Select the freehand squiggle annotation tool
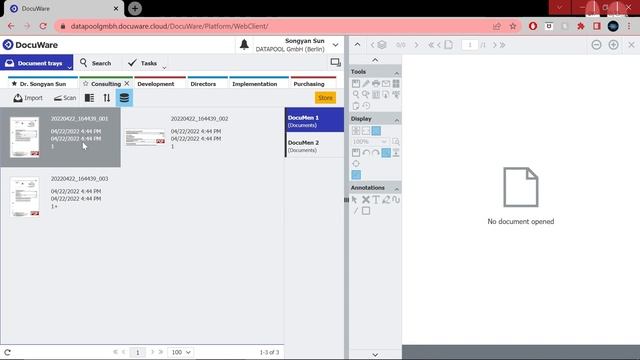Screen dimensions: 640x360 [396, 200]
